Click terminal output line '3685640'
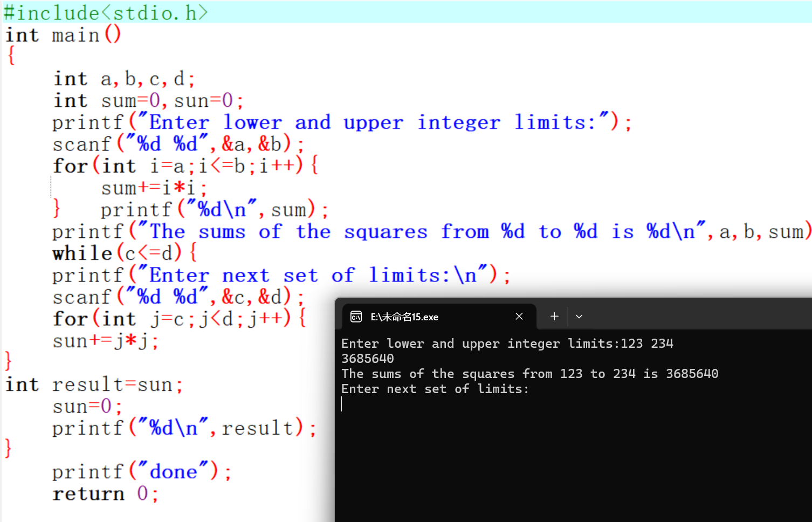812x522 pixels. (368, 359)
